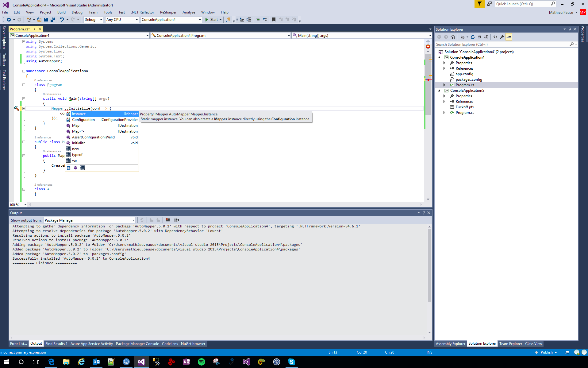Image resolution: width=588 pixels, height=368 pixels.
Task: Click the Search Solution Explorer field
Action: pyautogui.click(x=503, y=45)
